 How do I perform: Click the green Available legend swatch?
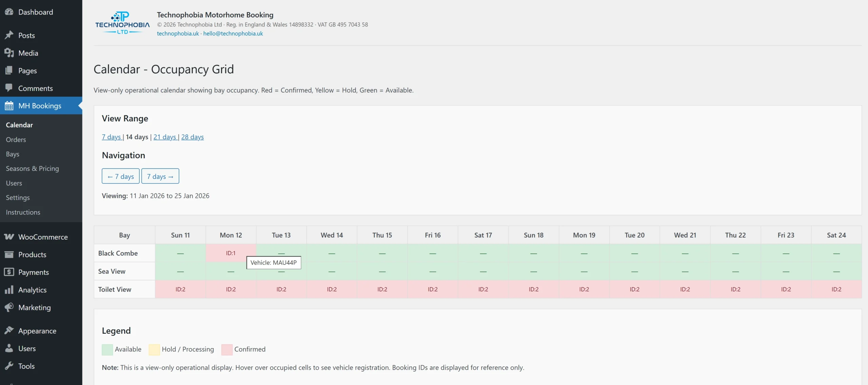tap(107, 349)
